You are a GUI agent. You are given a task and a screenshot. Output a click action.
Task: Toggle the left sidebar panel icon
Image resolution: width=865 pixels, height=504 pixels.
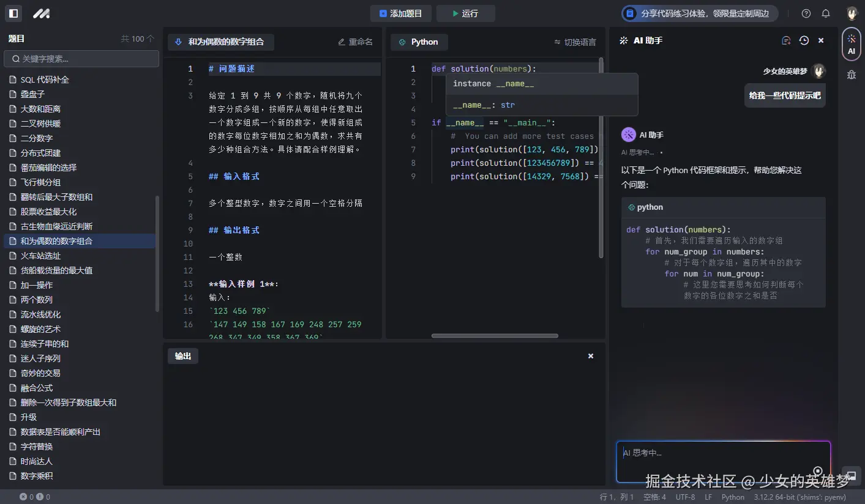click(13, 13)
